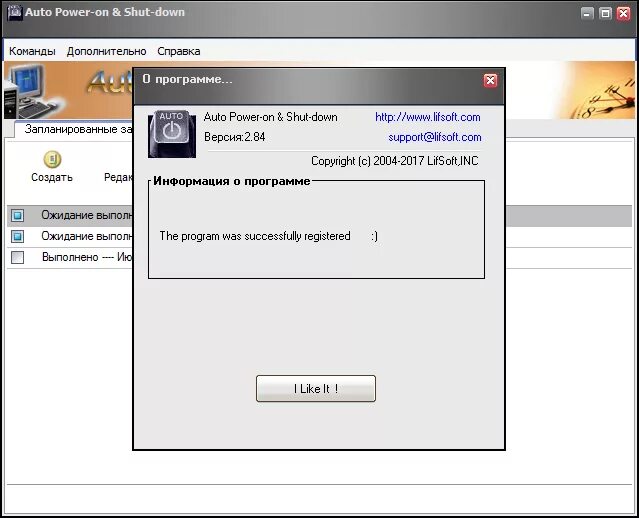
Task: Click the app icon in main title bar
Action: pyautogui.click(x=15, y=12)
